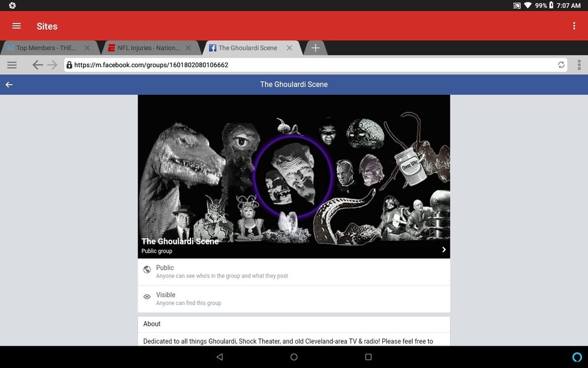Image resolution: width=588 pixels, height=368 pixels.
Task: Reload the page with the refresh icon
Action: (561, 65)
